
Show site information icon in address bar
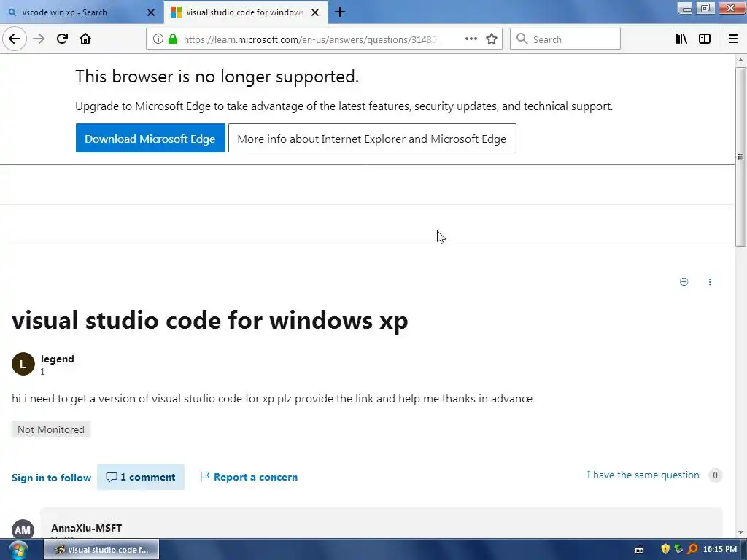click(x=158, y=39)
